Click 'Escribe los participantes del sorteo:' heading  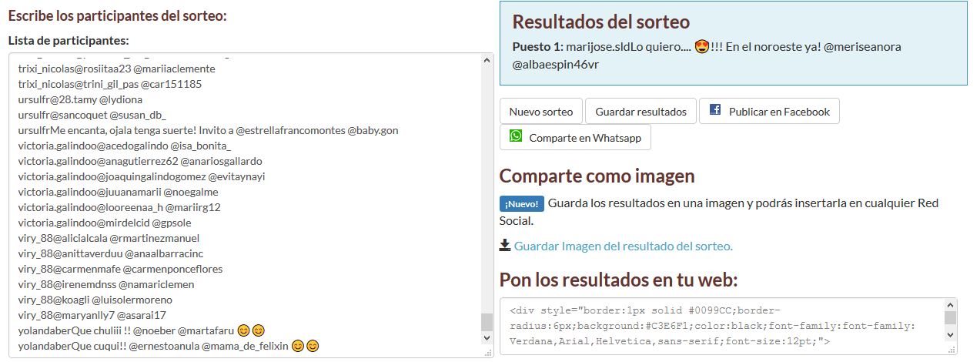[x=117, y=15]
